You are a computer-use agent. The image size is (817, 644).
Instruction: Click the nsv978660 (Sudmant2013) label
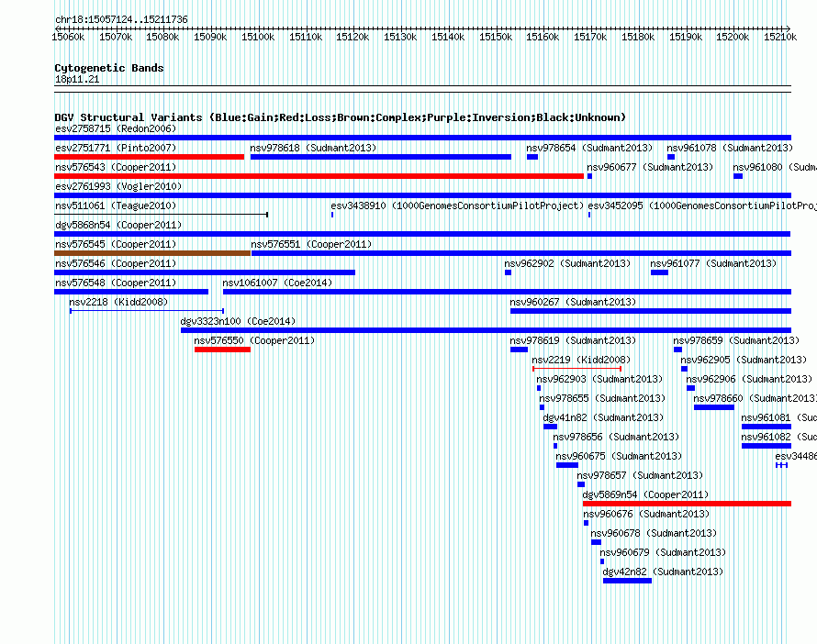pyautogui.click(x=755, y=398)
